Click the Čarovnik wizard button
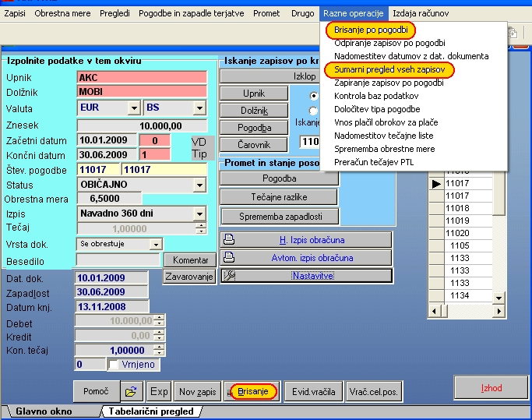Image resolution: width=532 pixels, height=420 pixels. tap(254, 144)
